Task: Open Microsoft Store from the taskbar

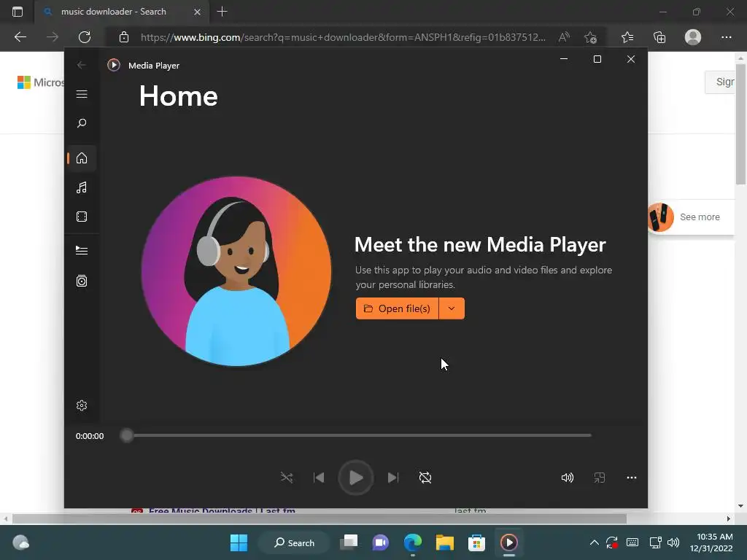Action: click(x=476, y=542)
